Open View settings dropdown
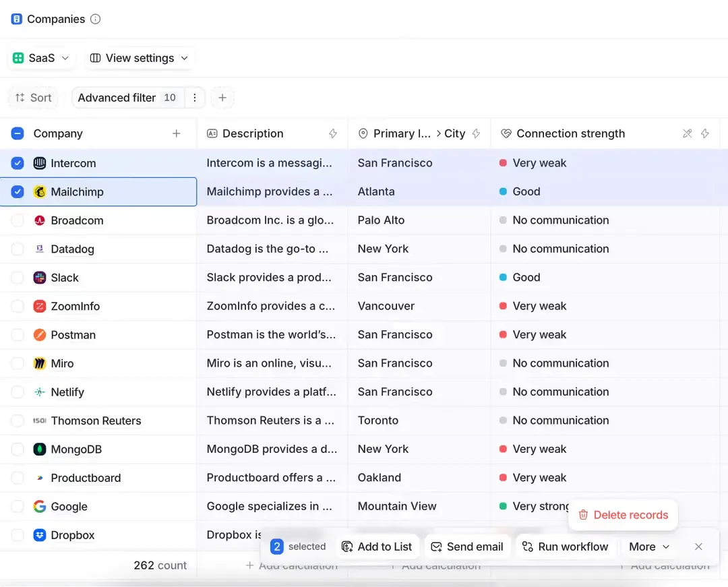The height and width of the screenshot is (587, 728). click(x=140, y=58)
